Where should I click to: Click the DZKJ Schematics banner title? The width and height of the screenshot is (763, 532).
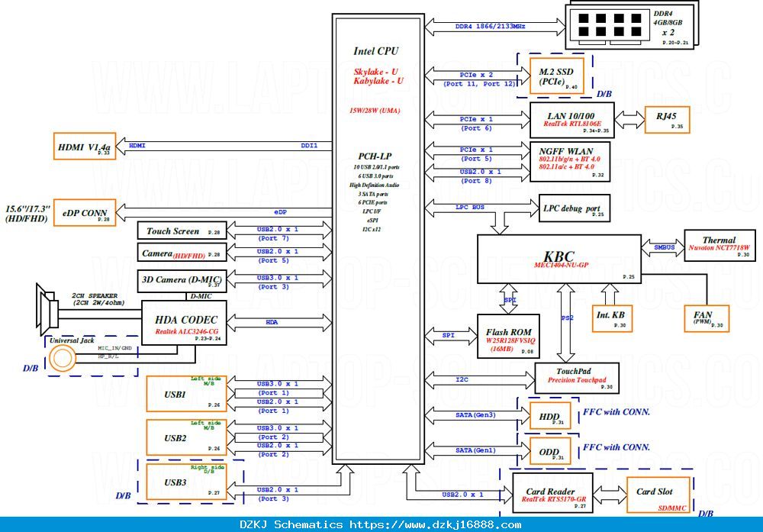click(x=291, y=524)
